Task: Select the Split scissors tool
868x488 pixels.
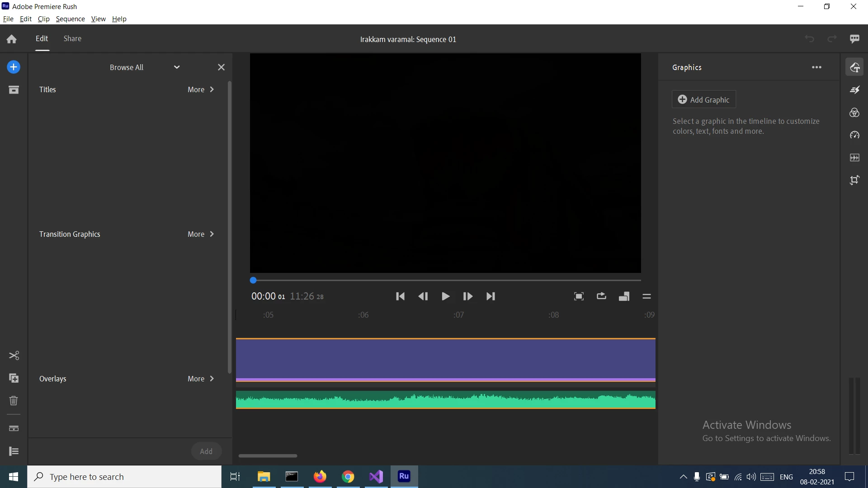Action: pos(14,356)
